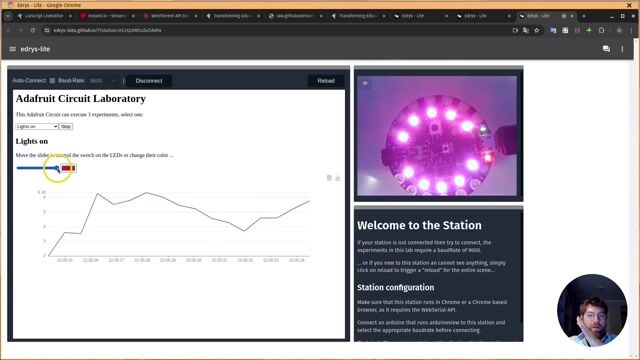Viewport: 640px width, 360px height.
Task: View site information icon left of URL
Action: click(x=47, y=30)
